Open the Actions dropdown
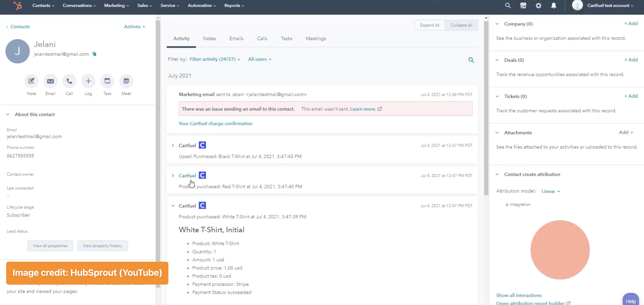This screenshot has width=644, height=305. click(135, 26)
